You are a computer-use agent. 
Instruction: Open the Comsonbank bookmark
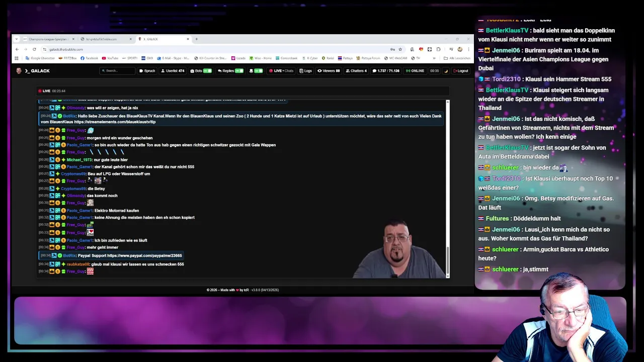coord(287,58)
